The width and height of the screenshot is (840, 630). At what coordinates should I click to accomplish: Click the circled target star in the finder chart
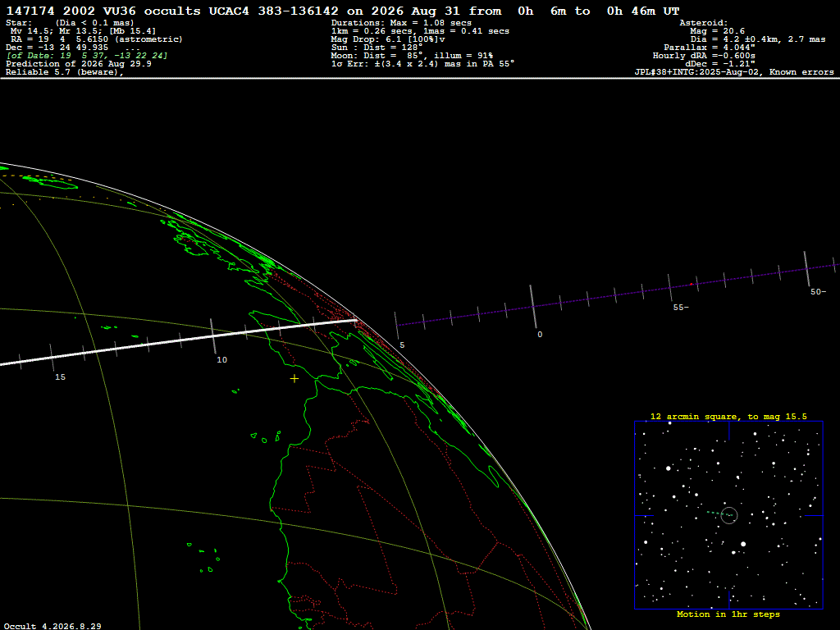coord(729,515)
